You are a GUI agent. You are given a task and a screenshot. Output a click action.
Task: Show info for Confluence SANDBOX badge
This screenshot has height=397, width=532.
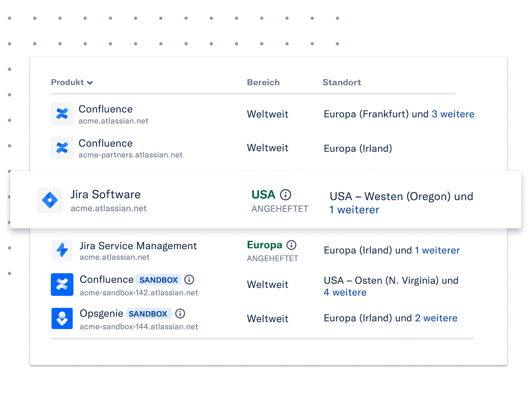pyautogui.click(x=189, y=280)
